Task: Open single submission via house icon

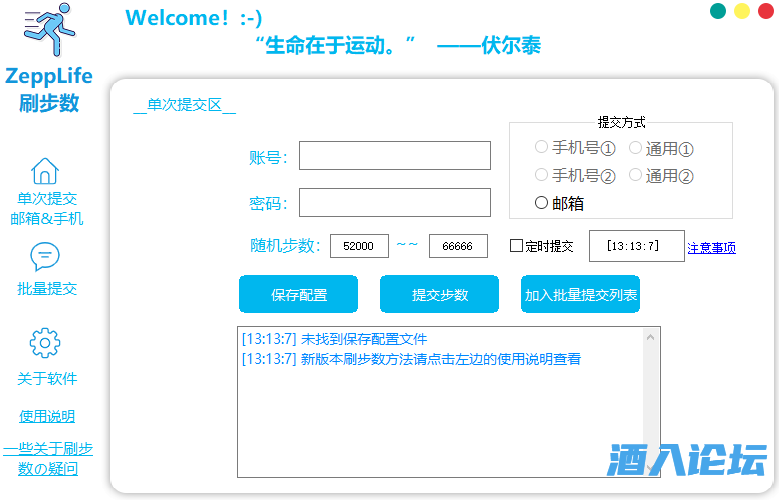Action: pos(45,171)
